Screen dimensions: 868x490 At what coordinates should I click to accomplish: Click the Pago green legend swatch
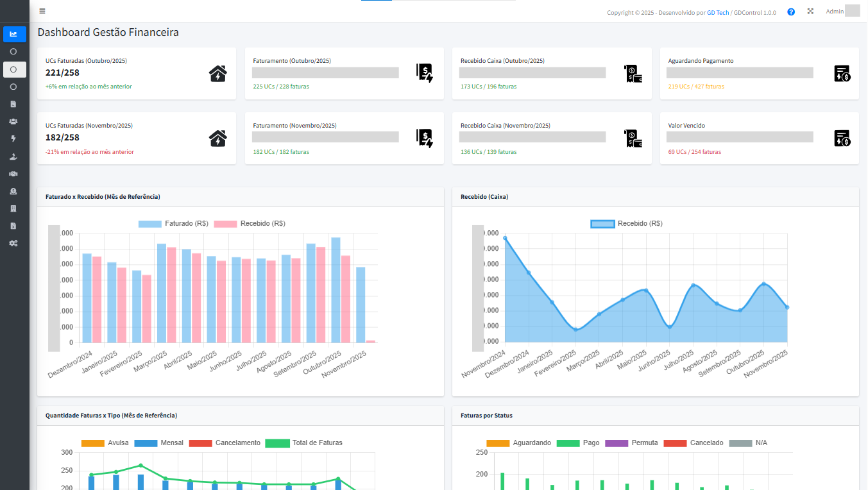pos(568,443)
